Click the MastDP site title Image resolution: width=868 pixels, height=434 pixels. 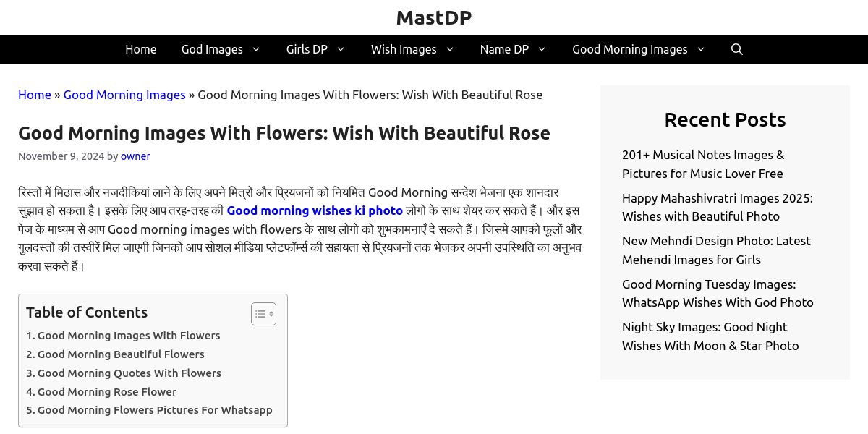pyautogui.click(x=434, y=17)
